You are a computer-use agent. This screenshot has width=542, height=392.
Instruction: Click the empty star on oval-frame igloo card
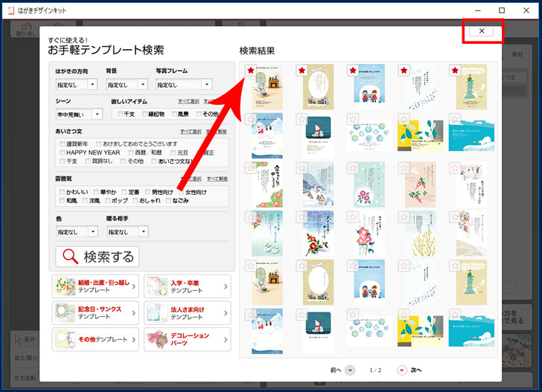pyautogui.click(x=302, y=266)
